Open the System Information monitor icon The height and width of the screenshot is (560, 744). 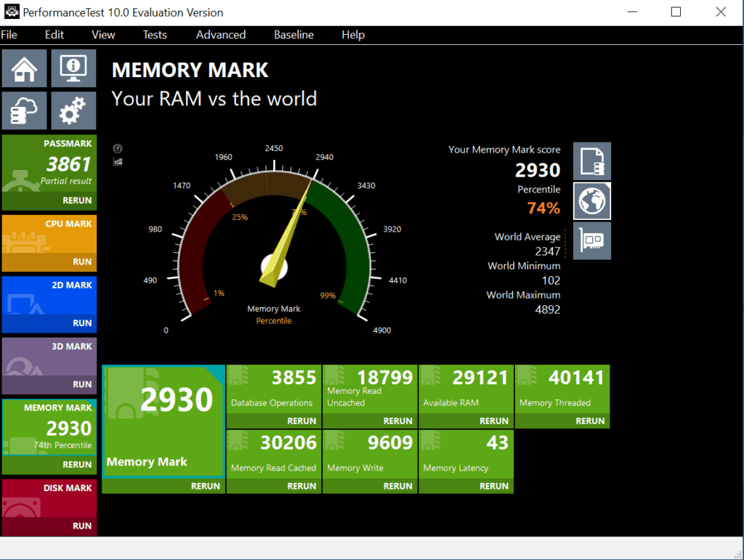click(73, 68)
